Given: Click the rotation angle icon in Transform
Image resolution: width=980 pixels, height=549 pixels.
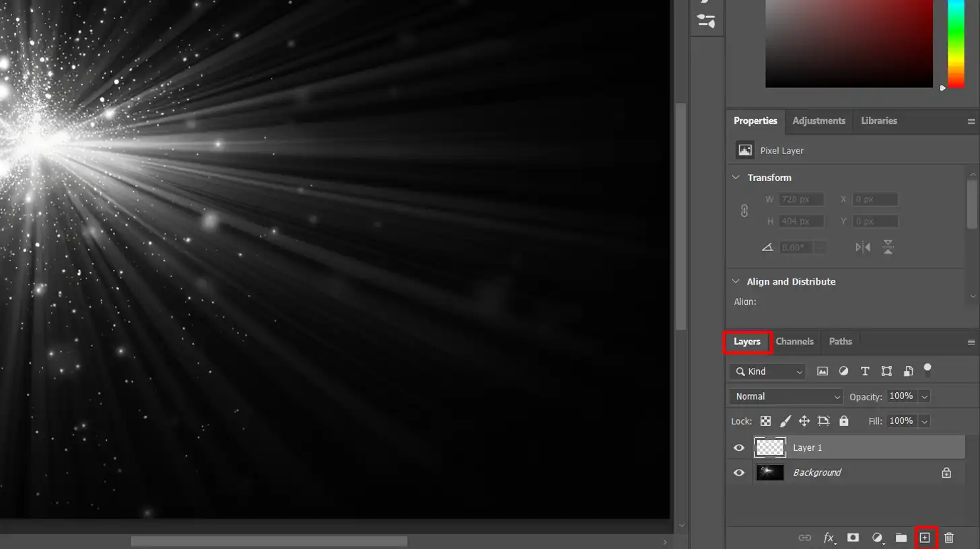Looking at the screenshot, I should [767, 247].
